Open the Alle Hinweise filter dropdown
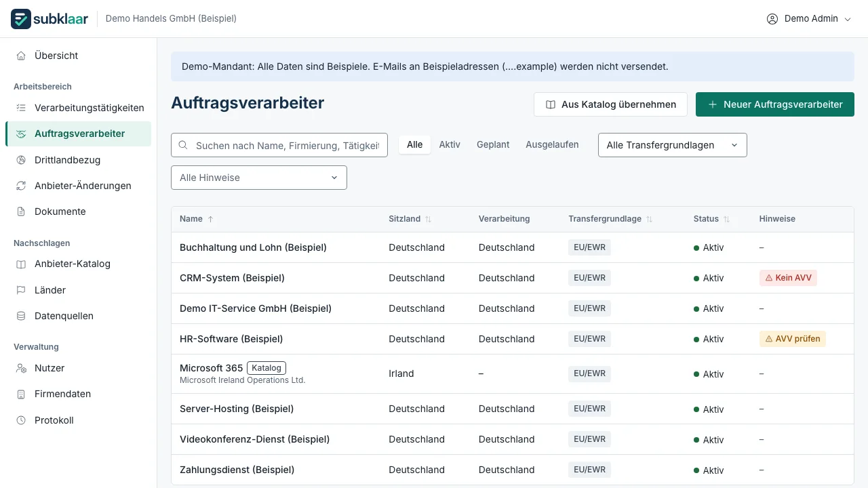Viewport: 868px width, 488px height. coord(259,178)
